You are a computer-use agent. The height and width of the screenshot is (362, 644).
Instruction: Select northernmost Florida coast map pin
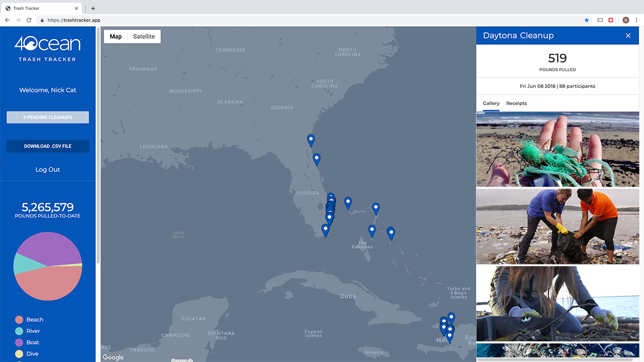pyautogui.click(x=311, y=141)
